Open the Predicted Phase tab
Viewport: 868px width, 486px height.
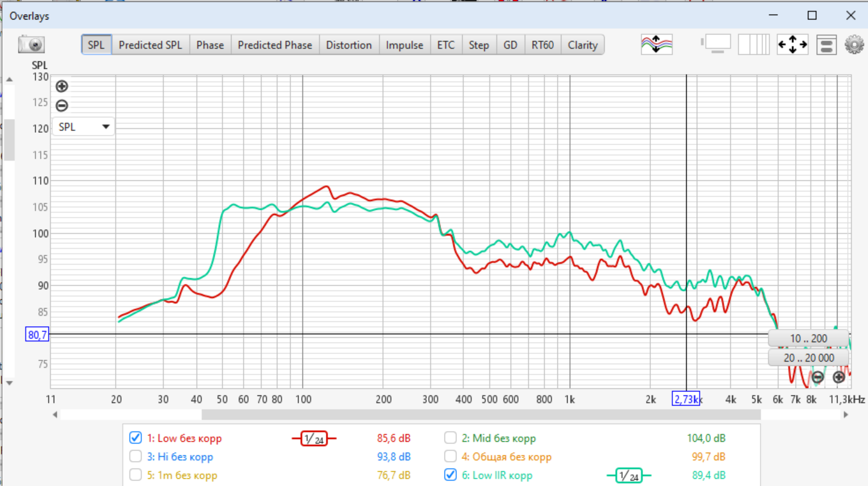[275, 45]
